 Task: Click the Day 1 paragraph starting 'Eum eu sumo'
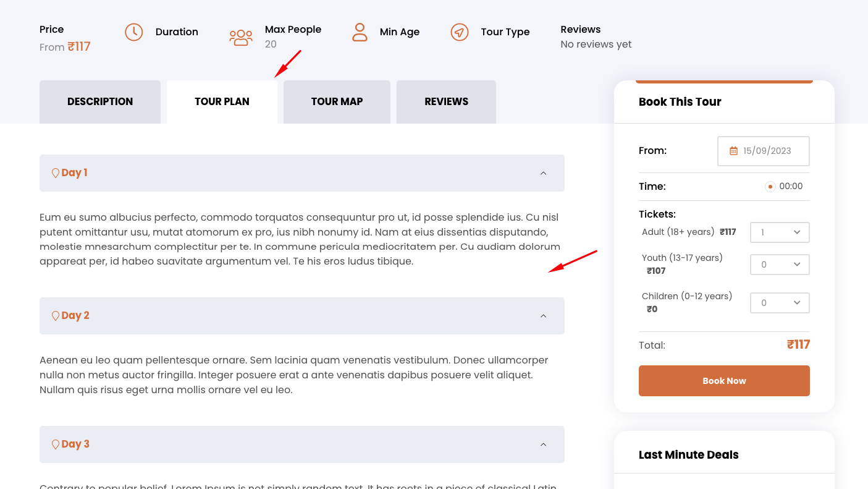click(x=300, y=239)
